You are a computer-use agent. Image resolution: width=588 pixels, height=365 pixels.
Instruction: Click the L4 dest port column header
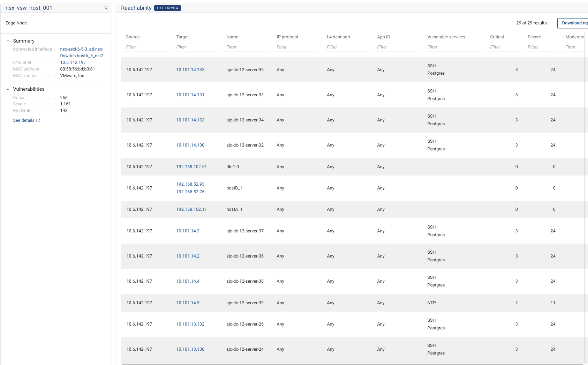(339, 37)
